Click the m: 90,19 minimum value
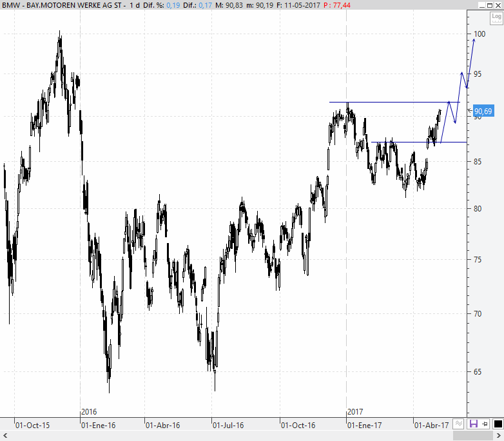504x441 pixels. click(260, 5)
